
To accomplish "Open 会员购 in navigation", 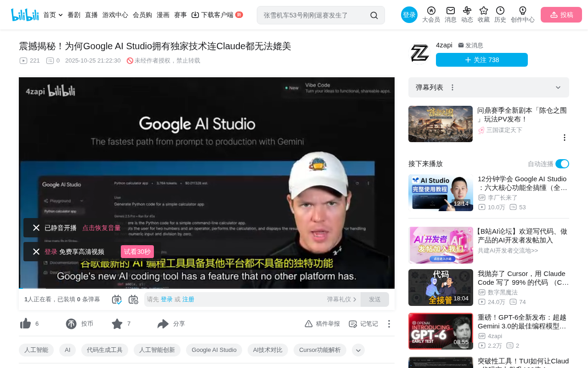I will point(142,15).
